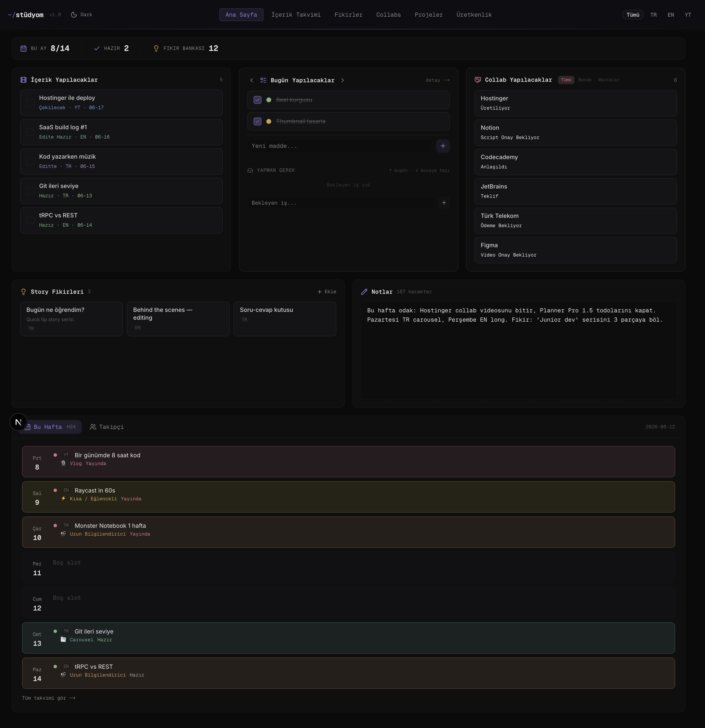Open Tüm takvimi gör link
Screen dimensions: 705x728
coord(49,698)
